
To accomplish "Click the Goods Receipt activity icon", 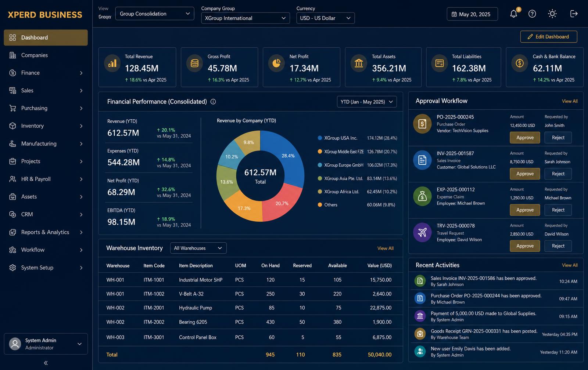I will coord(420,334).
